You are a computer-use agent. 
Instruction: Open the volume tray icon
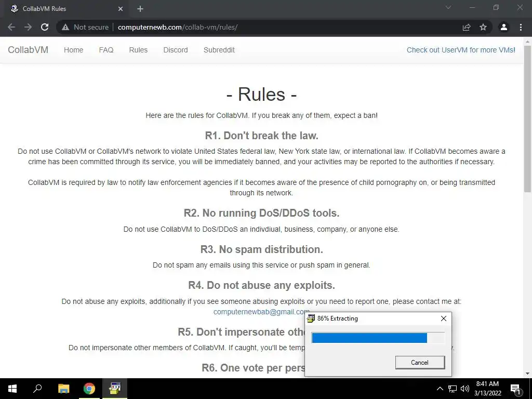pos(465,389)
